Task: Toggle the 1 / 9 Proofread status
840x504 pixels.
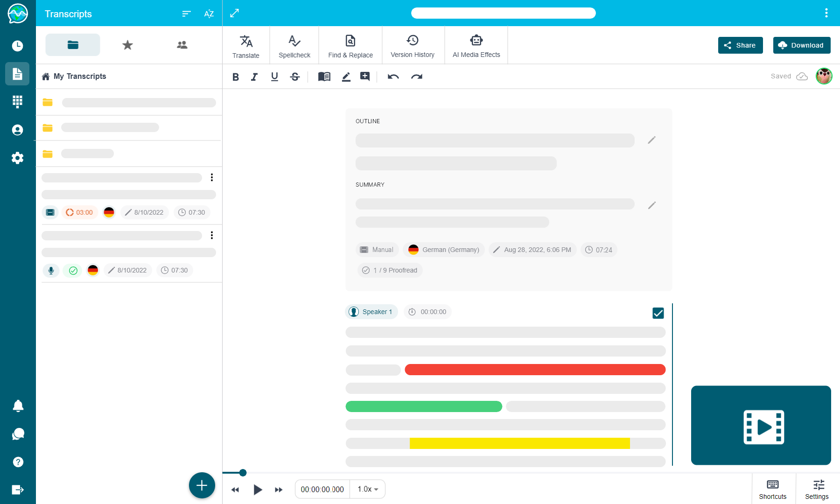Action: 390,270
